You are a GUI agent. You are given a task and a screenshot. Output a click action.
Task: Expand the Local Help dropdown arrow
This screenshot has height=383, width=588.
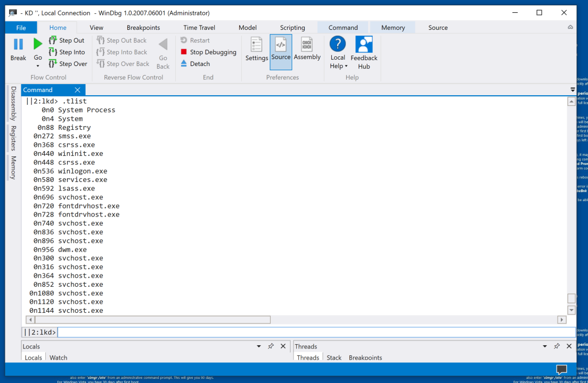coord(346,66)
